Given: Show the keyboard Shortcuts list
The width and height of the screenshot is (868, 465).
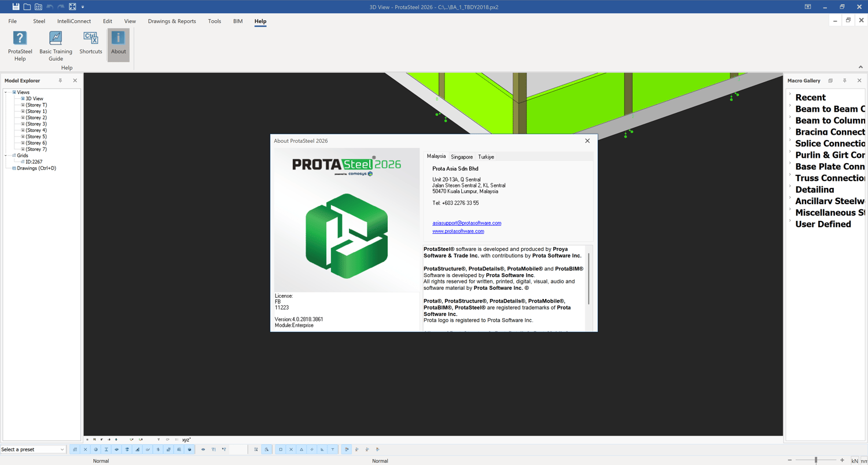Looking at the screenshot, I should 91,43.
